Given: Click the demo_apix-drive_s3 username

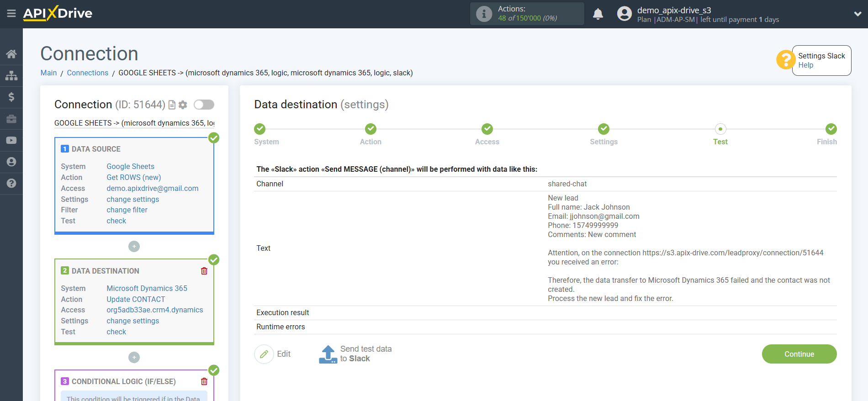Looking at the screenshot, I should pos(674,10).
